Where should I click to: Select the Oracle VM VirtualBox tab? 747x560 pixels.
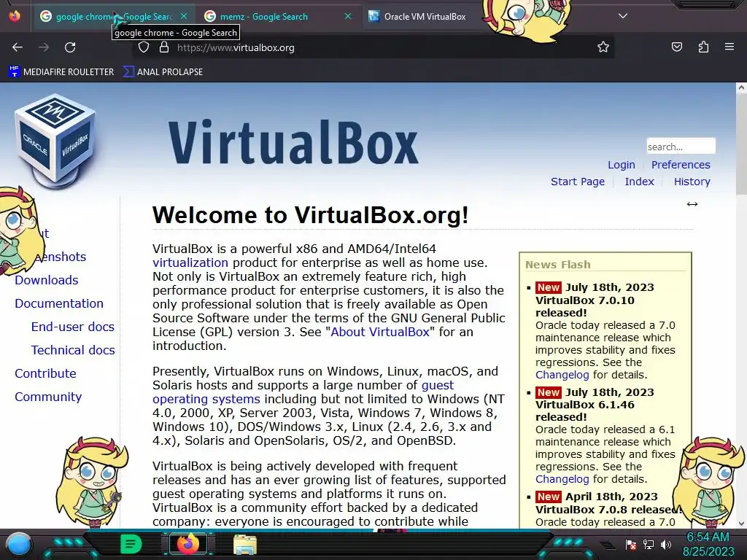tap(425, 16)
